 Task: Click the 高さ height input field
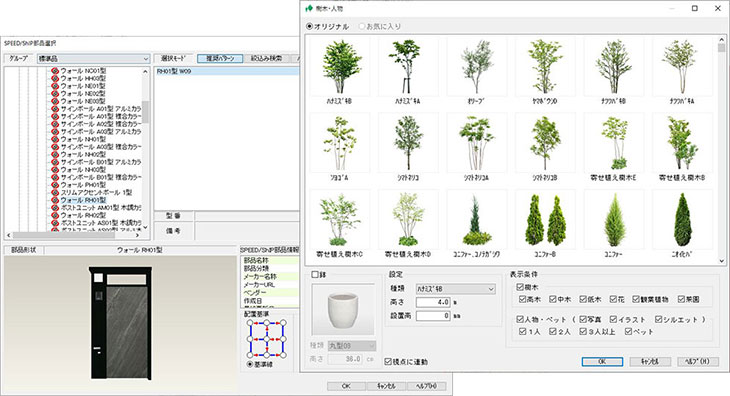(x=433, y=302)
